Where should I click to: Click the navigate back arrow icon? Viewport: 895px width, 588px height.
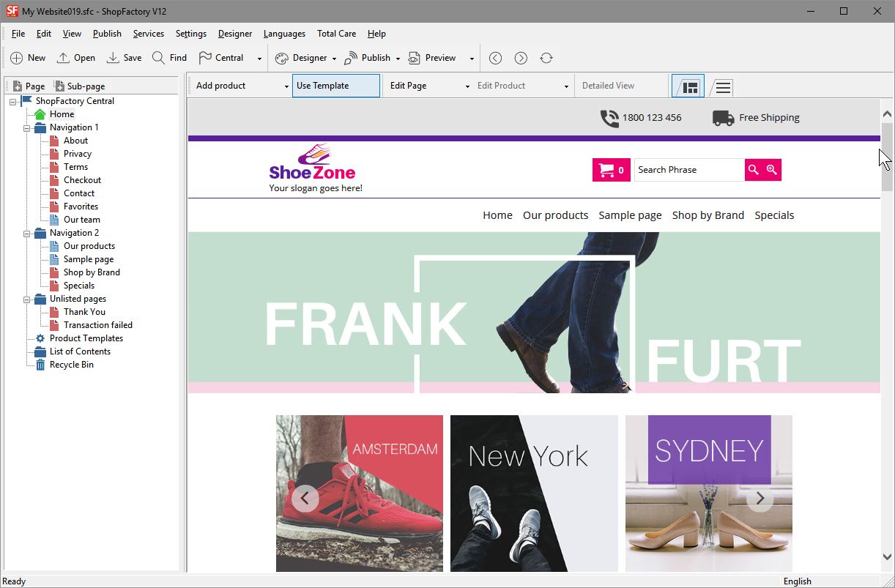pyautogui.click(x=495, y=58)
